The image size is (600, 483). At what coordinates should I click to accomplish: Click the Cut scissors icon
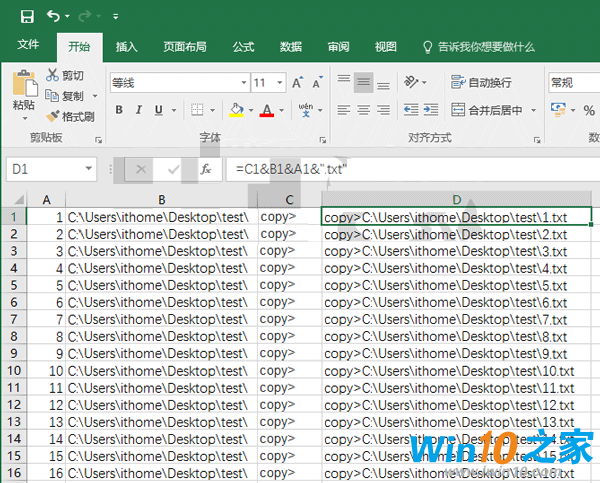[x=53, y=76]
